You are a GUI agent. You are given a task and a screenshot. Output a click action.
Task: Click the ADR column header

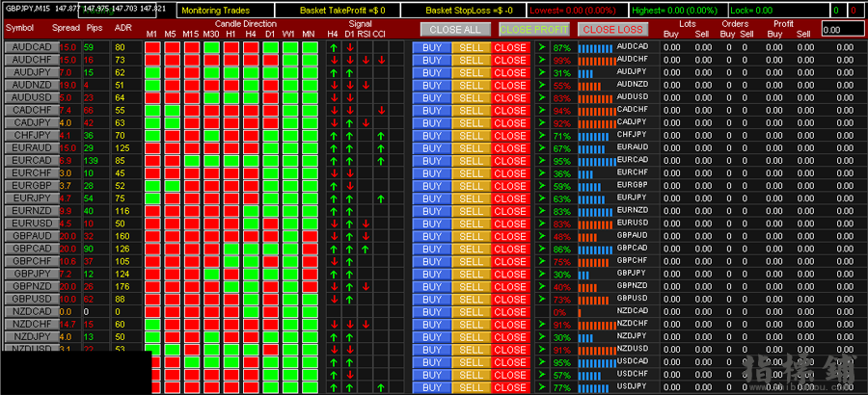(x=122, y=28)
